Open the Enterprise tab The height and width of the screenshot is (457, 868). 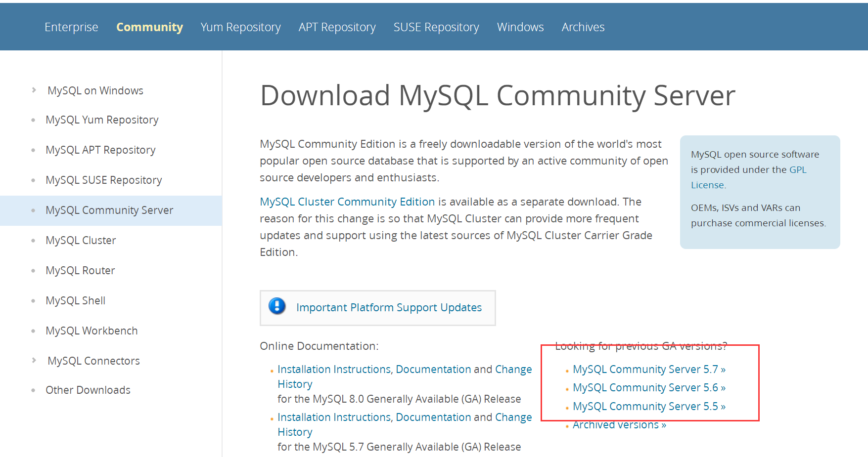[x=71, y=27]
